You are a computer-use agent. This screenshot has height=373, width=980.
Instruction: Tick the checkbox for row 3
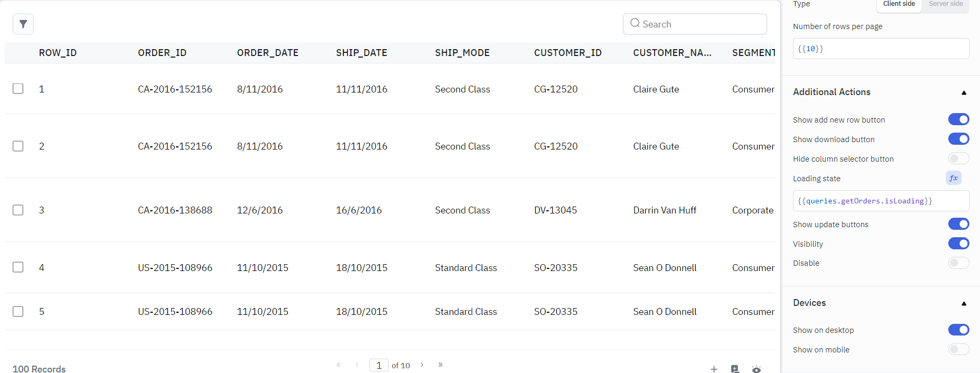18,210
